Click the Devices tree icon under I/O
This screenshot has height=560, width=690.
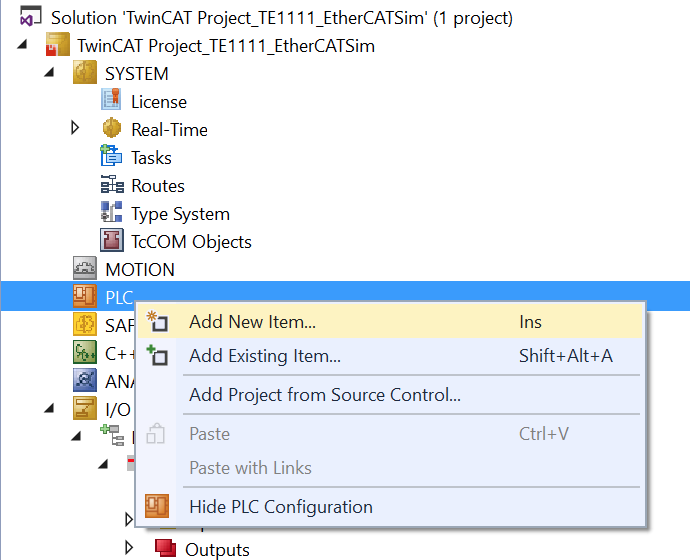point(112,435)
